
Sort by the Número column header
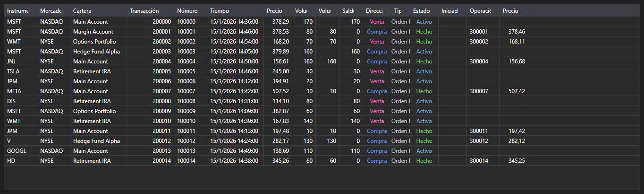[190, 10]
